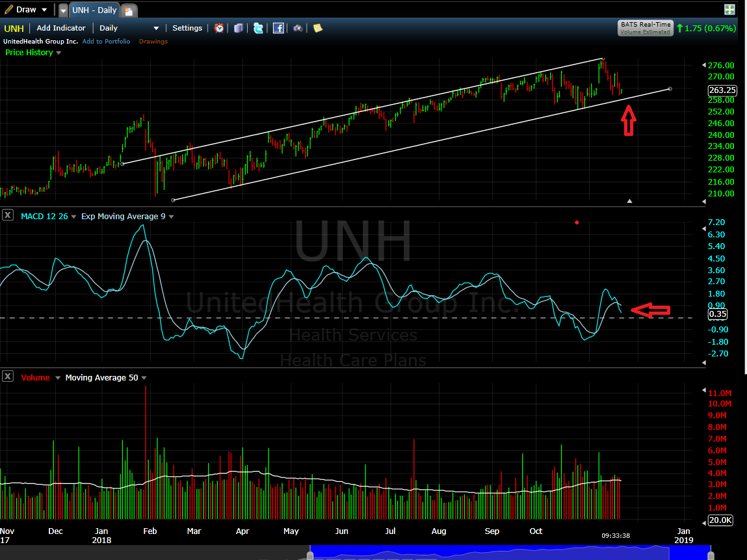The image size is (747, 560).
Task: Open the alarm clock alert icon
Action: click(220, 28)
